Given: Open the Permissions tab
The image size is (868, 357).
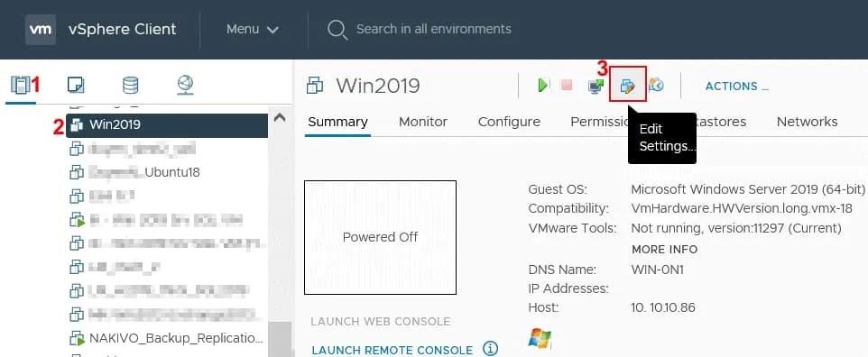Looking at the screenshot, I should (599, 122).
